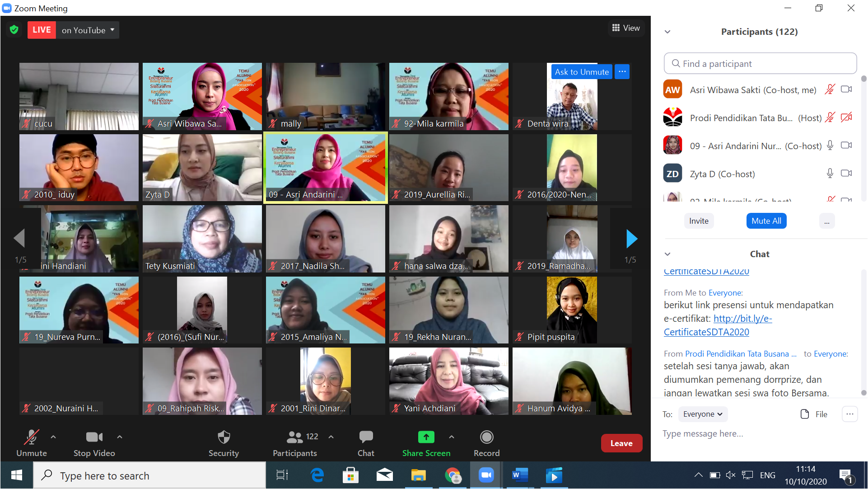868x489 pixels.
Task: Toggle system volume mute icon in tray
Action: [x=730, y=475]
